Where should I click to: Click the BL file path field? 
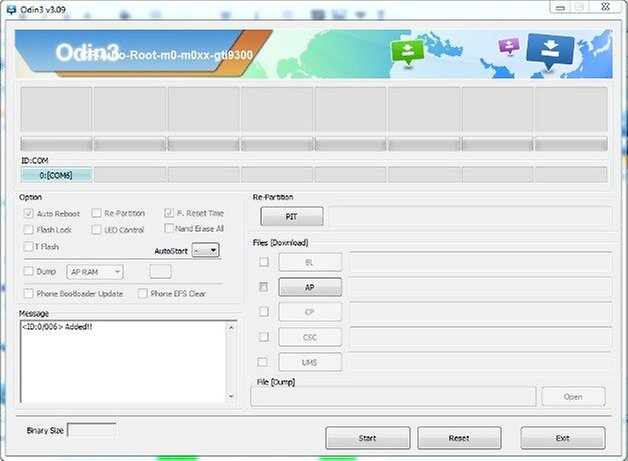click(x=480, y=262)
